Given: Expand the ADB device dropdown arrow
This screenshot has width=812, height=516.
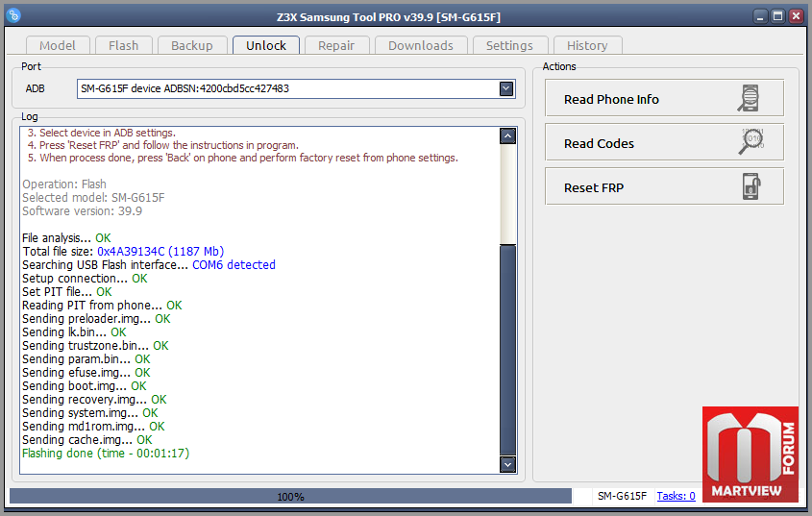Looking at the screenshot, I should (506, 88).
